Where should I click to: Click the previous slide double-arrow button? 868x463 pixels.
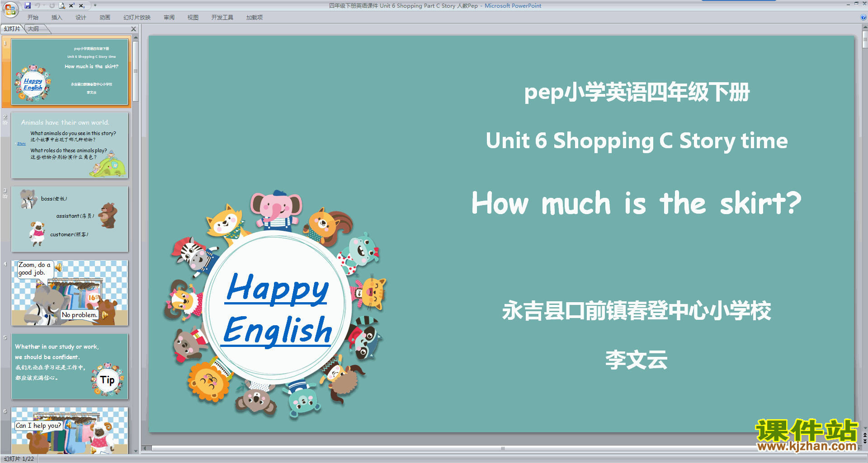[864, 435]
